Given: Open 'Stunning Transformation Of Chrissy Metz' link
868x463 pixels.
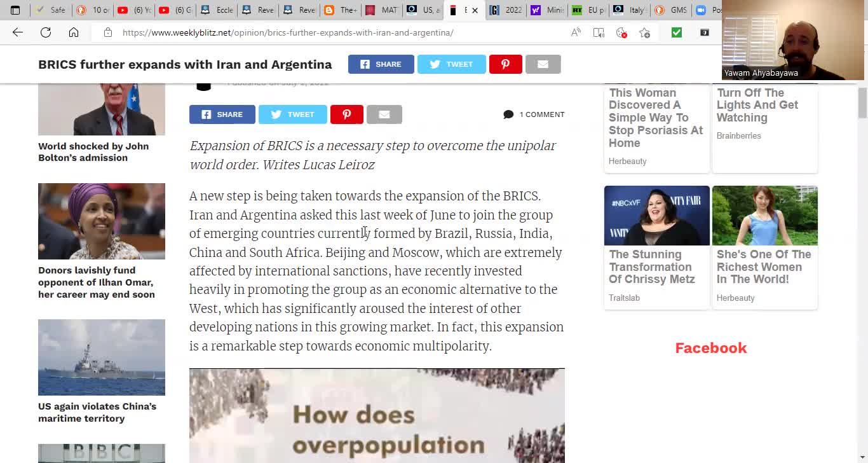Looking at the screenshot, I should click(652, 266).
